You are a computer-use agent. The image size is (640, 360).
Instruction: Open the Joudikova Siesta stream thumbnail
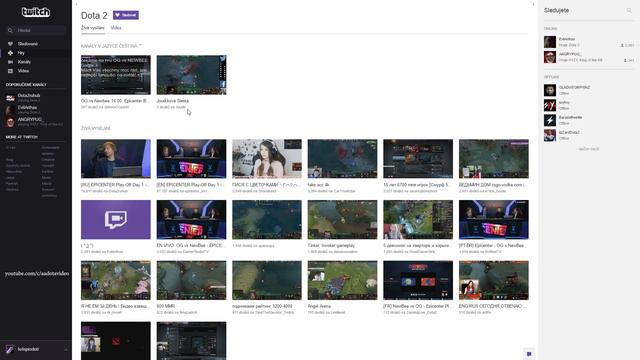coord(191,75)
